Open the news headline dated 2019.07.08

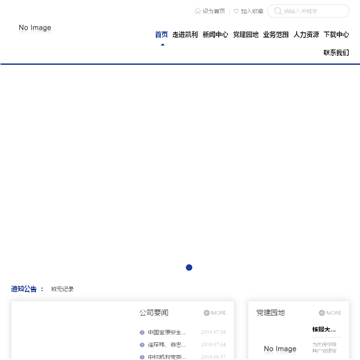tap(167, 332)
